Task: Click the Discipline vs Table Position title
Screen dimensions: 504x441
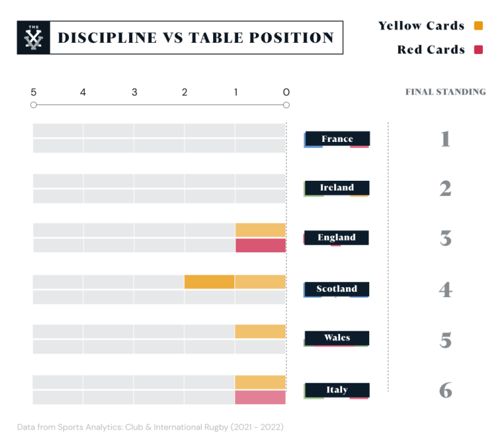Action: click(196, 38)
